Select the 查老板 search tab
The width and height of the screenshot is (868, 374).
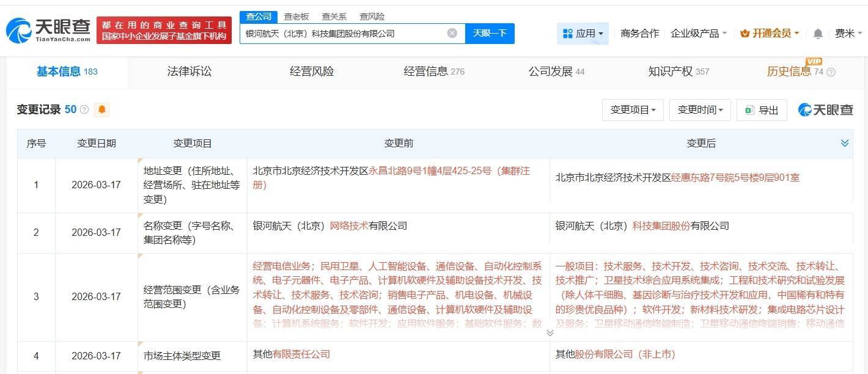(296, 16)
